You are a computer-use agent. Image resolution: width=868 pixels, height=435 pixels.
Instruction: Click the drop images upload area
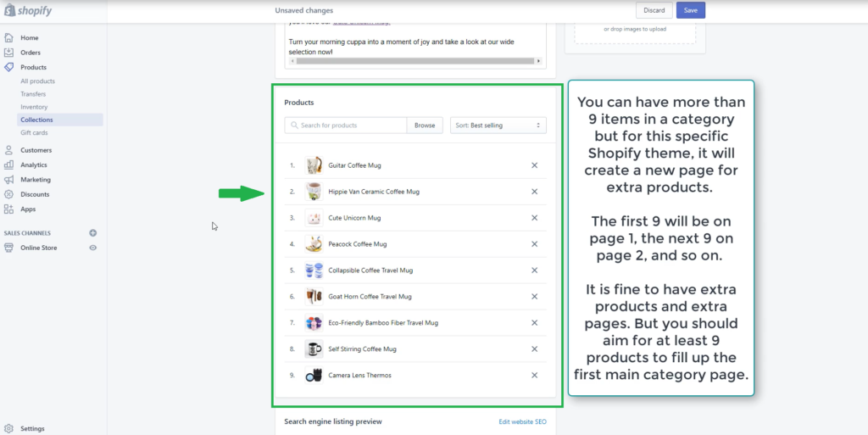pos(635,32)
